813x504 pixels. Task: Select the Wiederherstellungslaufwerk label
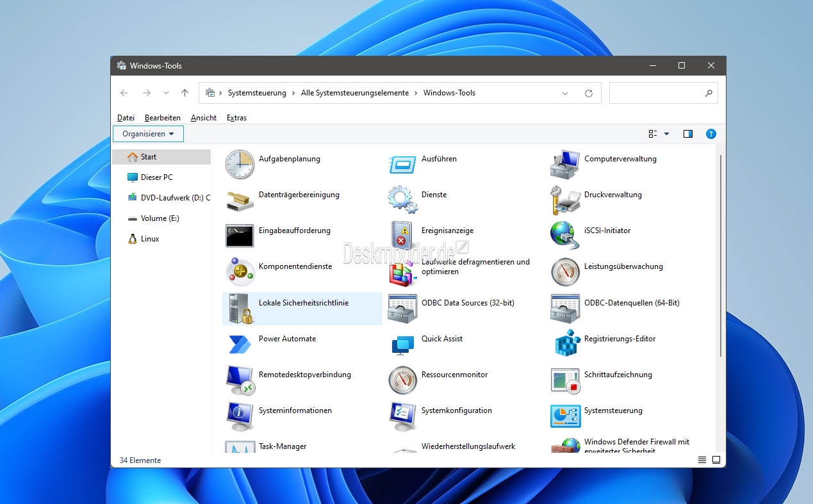pos(468,446)
